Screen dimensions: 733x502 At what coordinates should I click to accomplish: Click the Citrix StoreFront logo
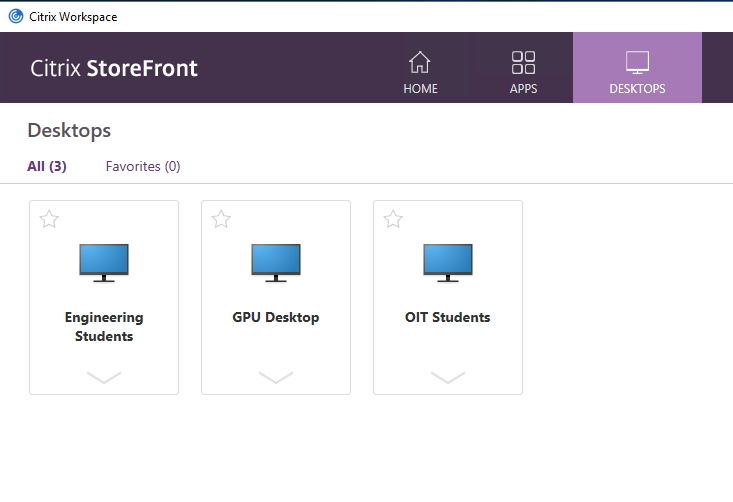[114, 68]
